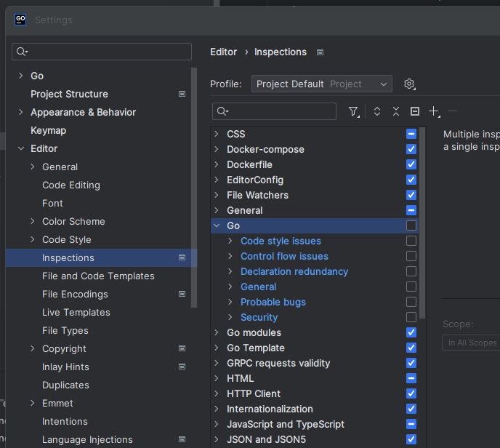Enable the Go inspections checkbox

[x=411, y=225]
